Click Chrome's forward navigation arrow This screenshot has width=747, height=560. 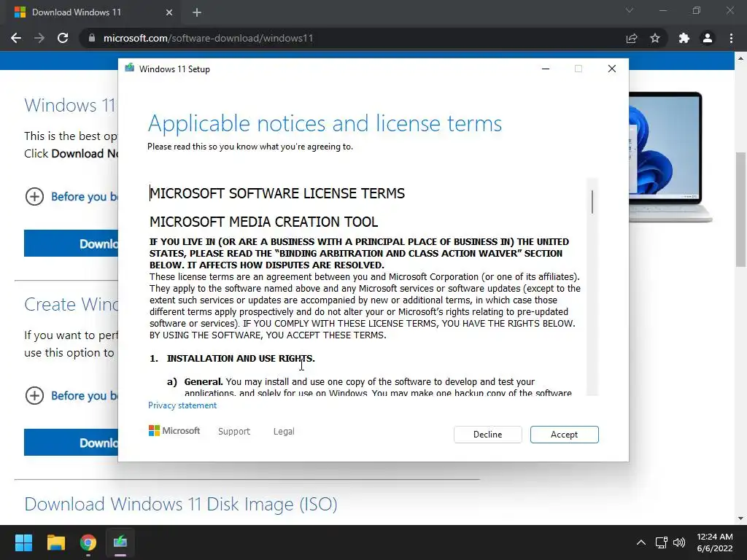tap(39, 38)
